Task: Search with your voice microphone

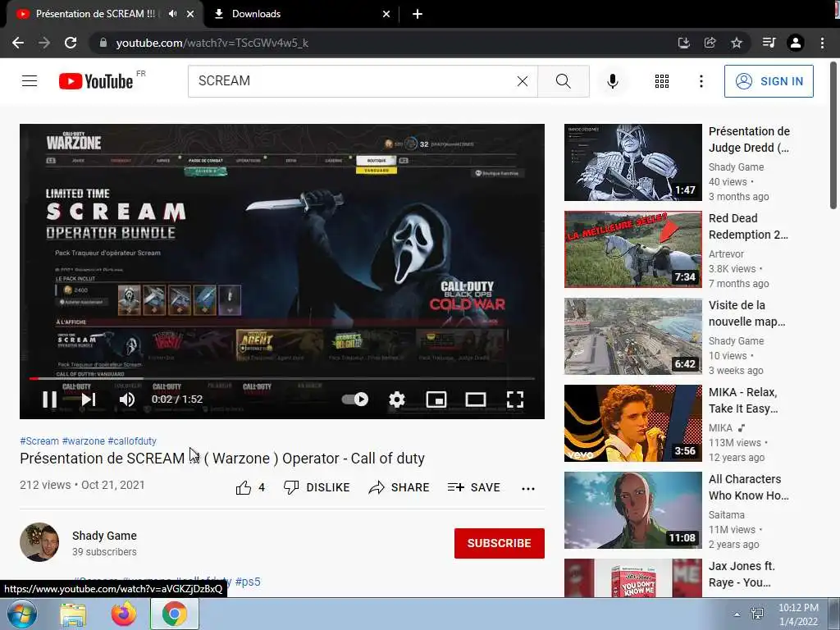Action: click(x=613, y=81)
